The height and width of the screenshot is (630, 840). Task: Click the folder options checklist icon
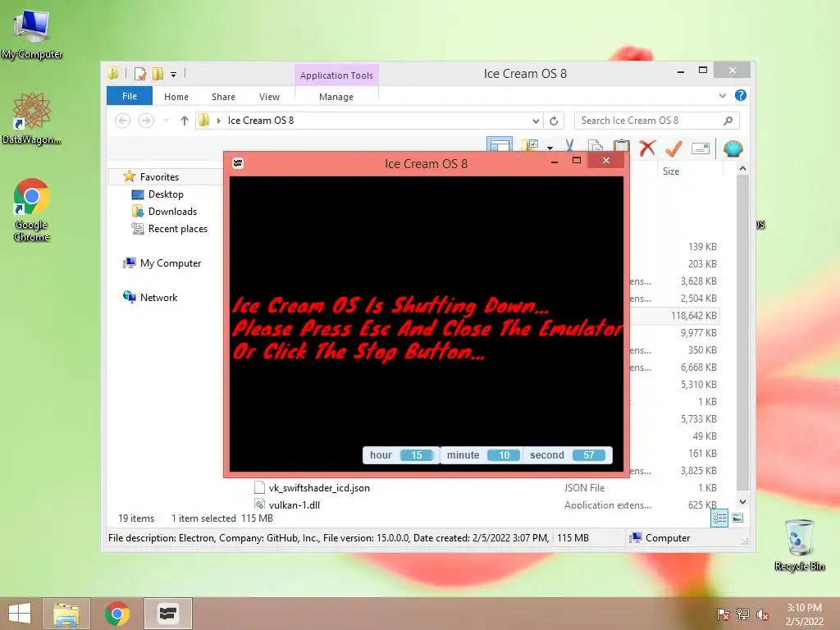(531, 146)
